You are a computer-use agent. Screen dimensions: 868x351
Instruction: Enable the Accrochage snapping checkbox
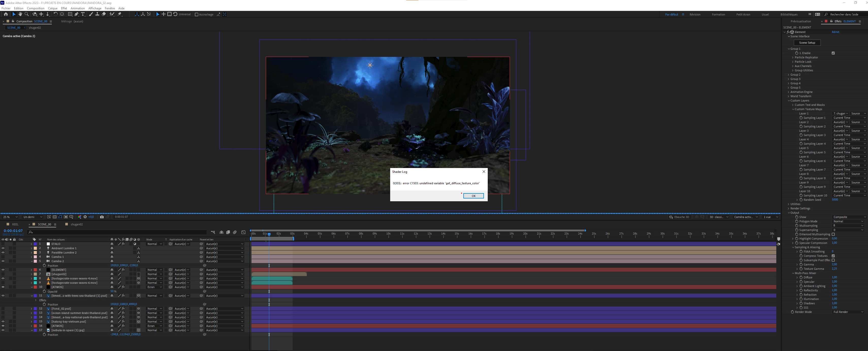196,14
